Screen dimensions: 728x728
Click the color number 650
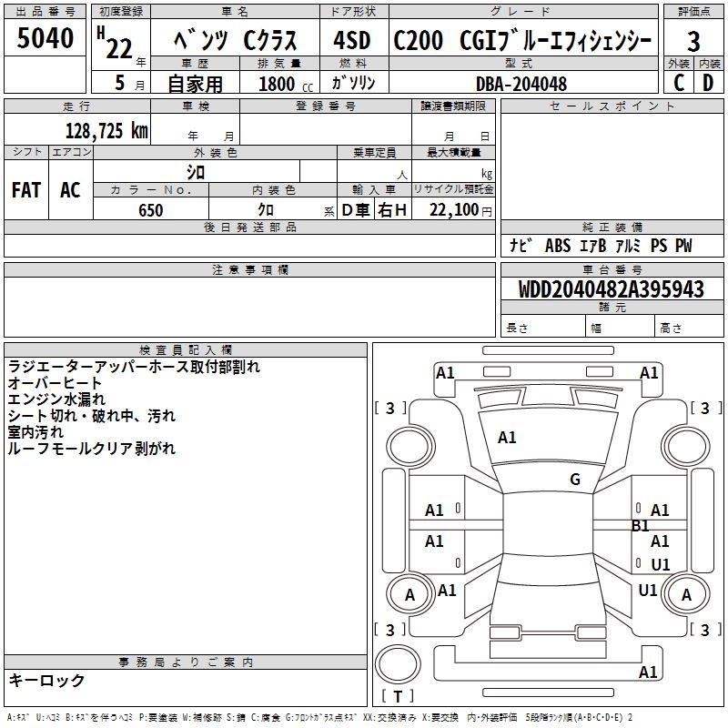click(151, 210)
